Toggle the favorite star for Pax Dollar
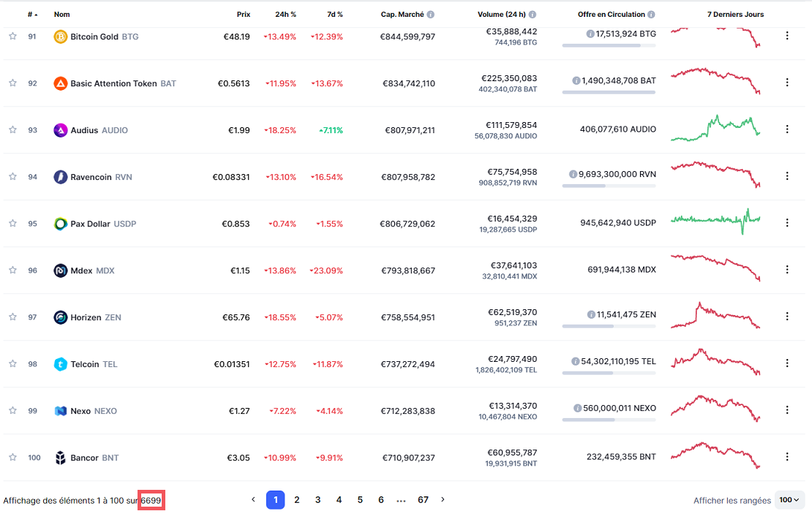 [12, 222]
